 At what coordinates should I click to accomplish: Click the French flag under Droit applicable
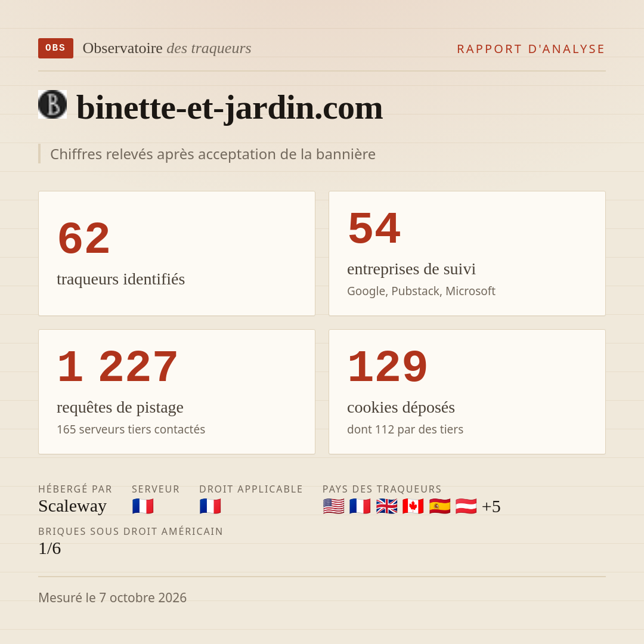point(210,506)
